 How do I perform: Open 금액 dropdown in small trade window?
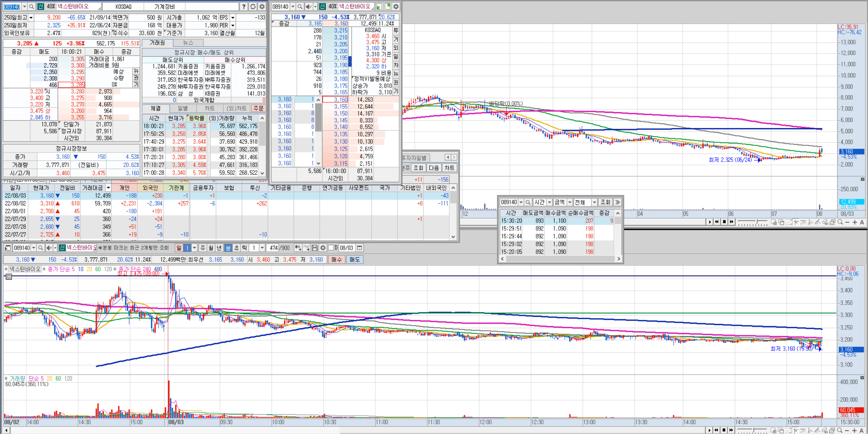coord(569,202)
